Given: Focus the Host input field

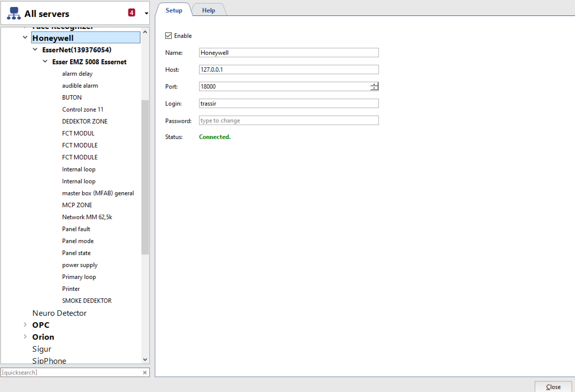Looking at the screenshot, I should click(289, 69).
